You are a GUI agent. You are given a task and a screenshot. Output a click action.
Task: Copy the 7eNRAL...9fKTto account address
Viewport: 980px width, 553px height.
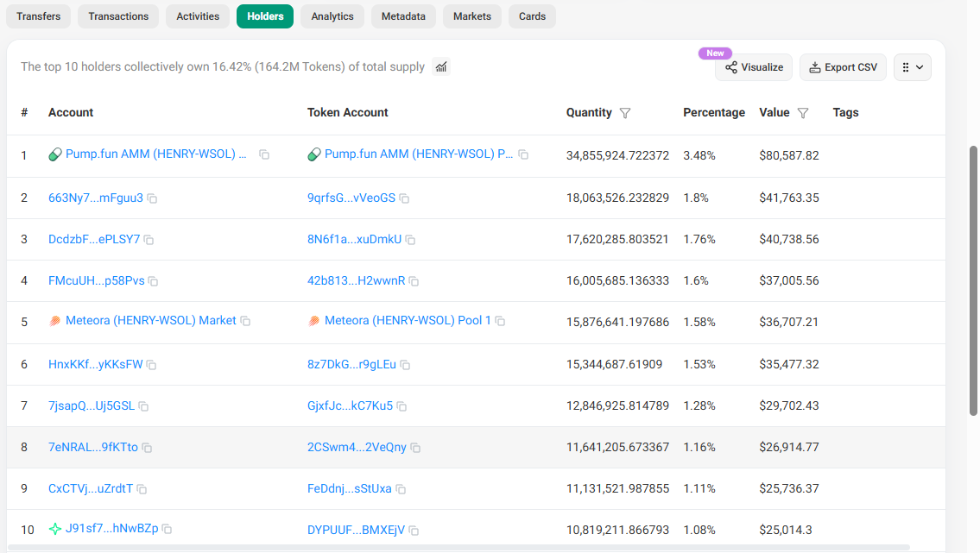tap(147, 447)
